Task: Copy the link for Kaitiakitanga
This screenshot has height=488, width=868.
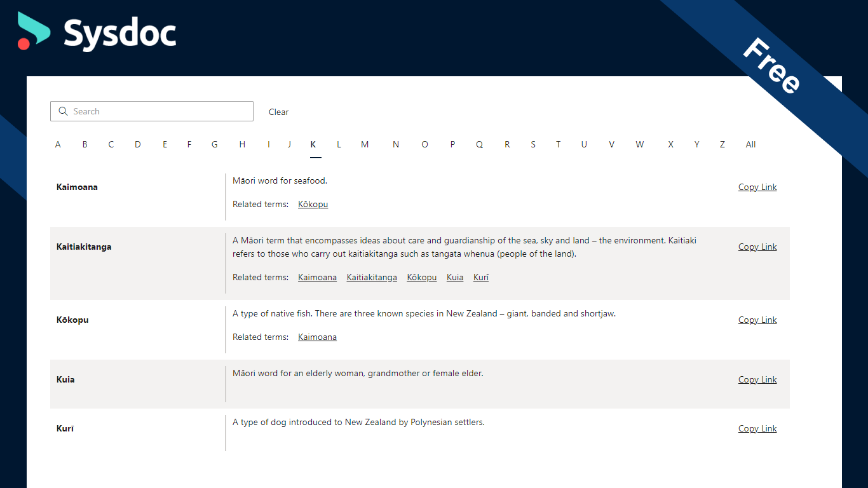Action: tap(757, 247)
